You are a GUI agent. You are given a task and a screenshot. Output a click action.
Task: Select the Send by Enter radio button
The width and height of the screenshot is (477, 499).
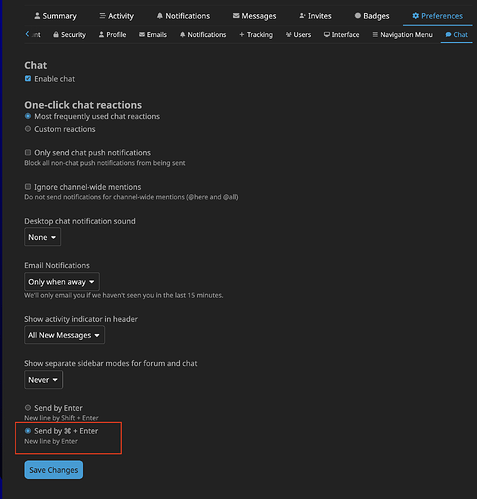point(28,408)
